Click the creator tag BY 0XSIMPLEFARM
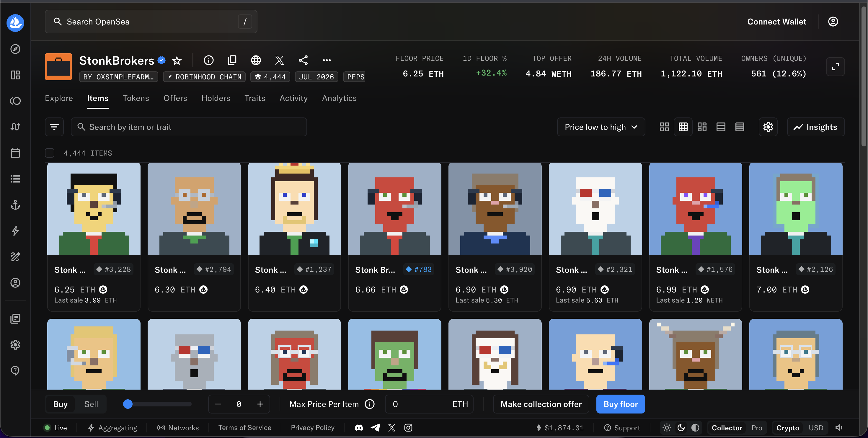 (118, 77)
